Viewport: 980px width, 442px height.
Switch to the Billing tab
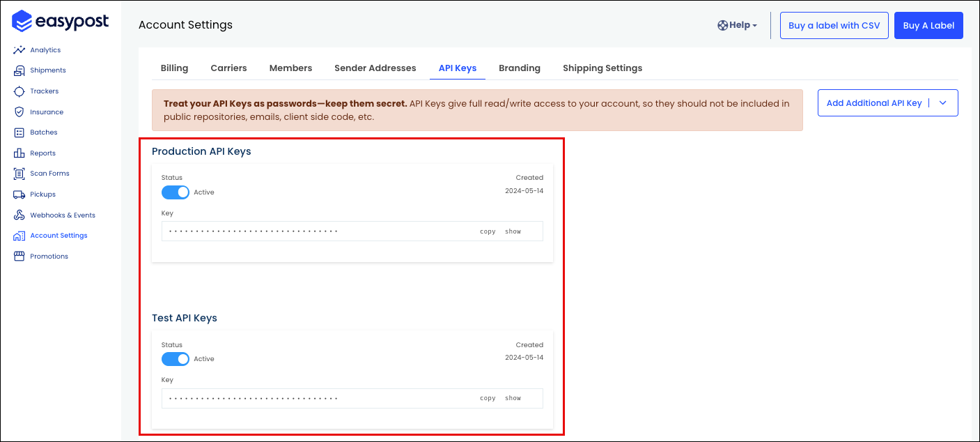coord(174,68)
